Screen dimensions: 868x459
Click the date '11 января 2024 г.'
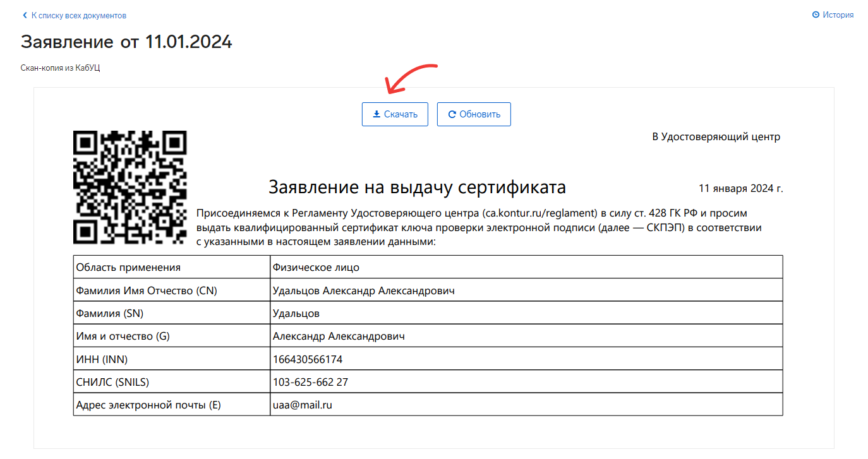741,188
